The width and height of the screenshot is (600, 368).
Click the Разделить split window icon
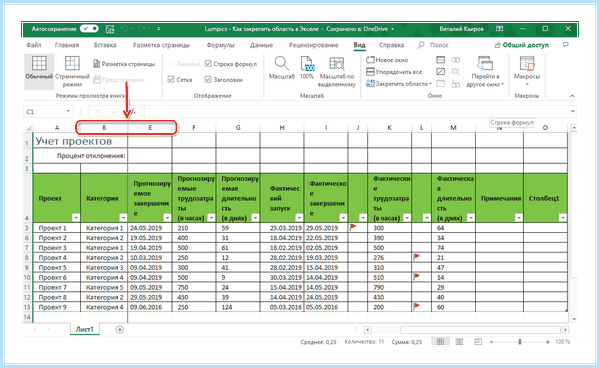(x=440, y=60)
